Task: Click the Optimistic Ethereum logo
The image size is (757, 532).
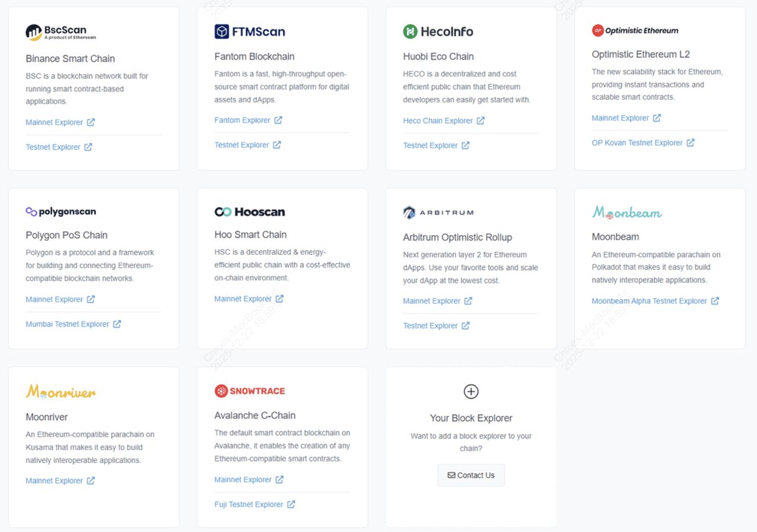Action: click(x=635, y=30)
